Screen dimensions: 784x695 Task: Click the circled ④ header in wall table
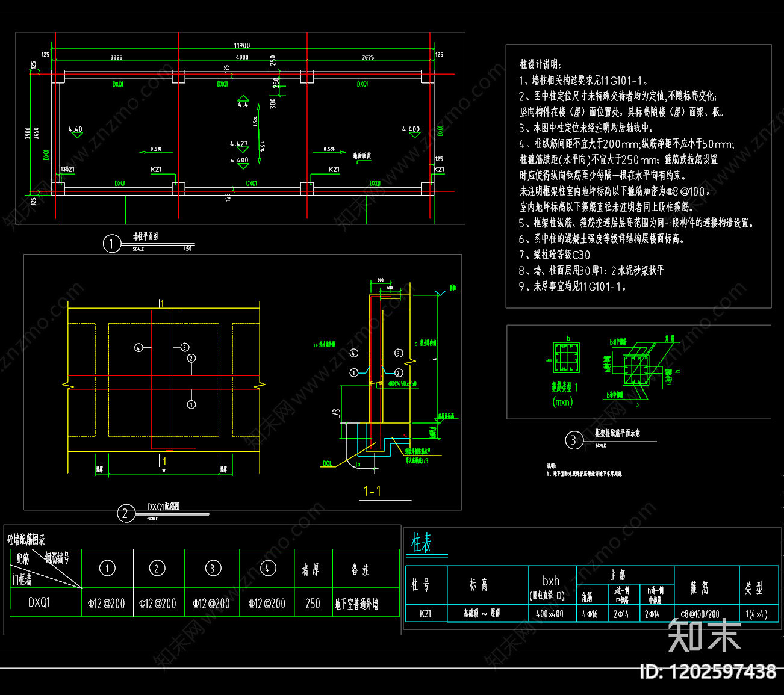click(267, 569)
